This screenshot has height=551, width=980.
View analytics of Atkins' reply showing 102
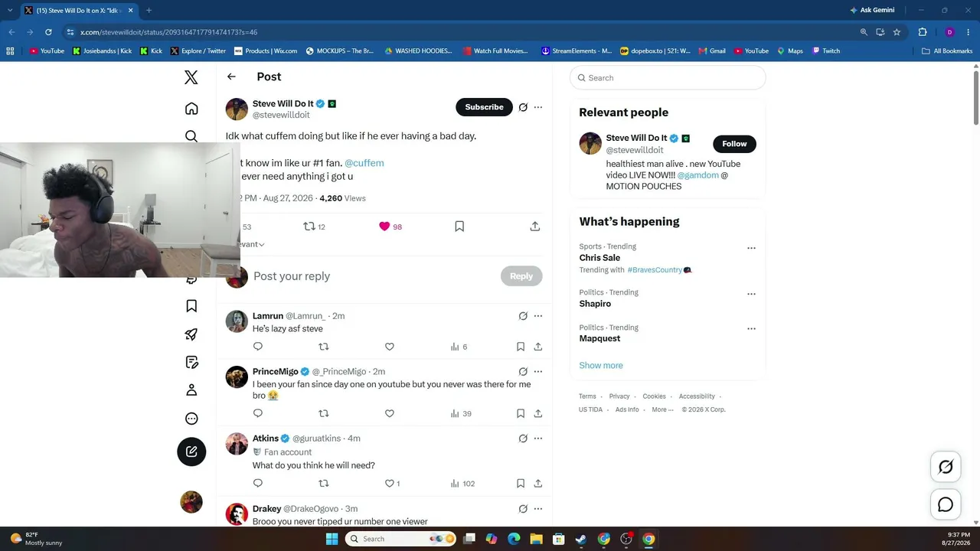coord(462,484)
